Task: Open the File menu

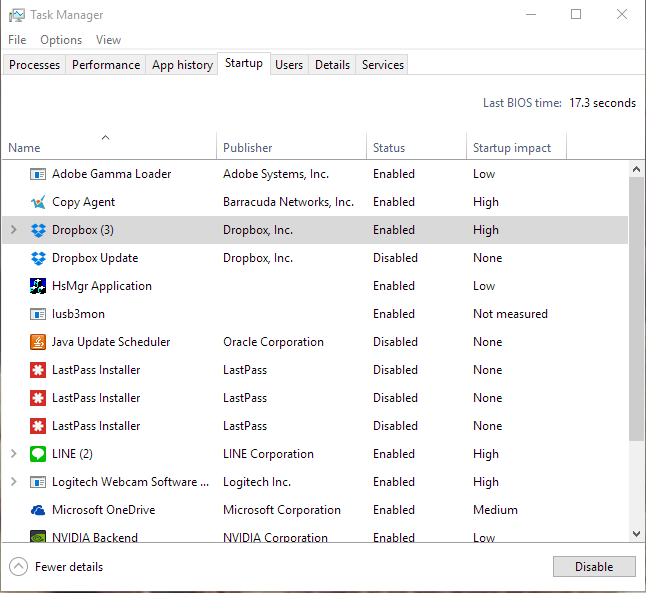Action: [x=17, y=40]
